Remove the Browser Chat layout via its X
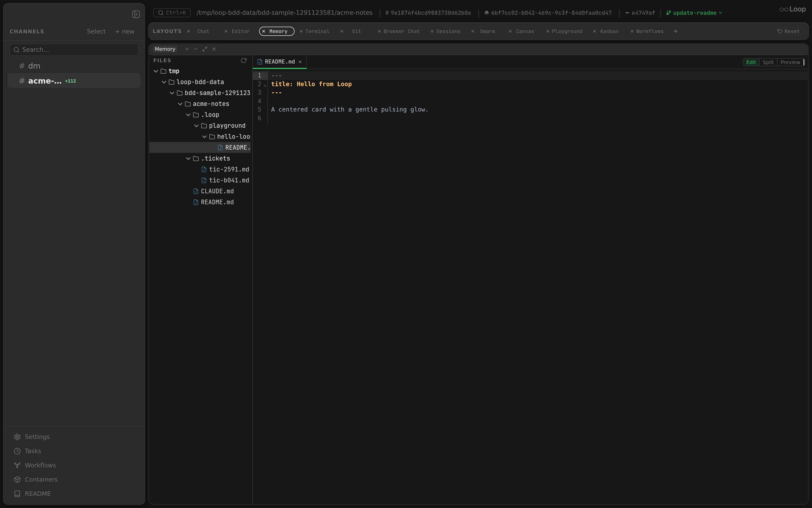Viewport: 812px width, 508px height. (379, 31)
